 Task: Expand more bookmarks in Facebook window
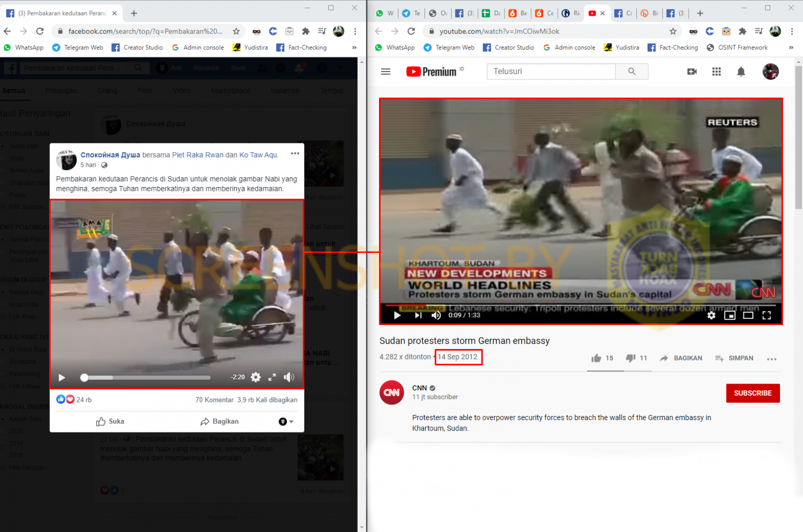point(354,48)
